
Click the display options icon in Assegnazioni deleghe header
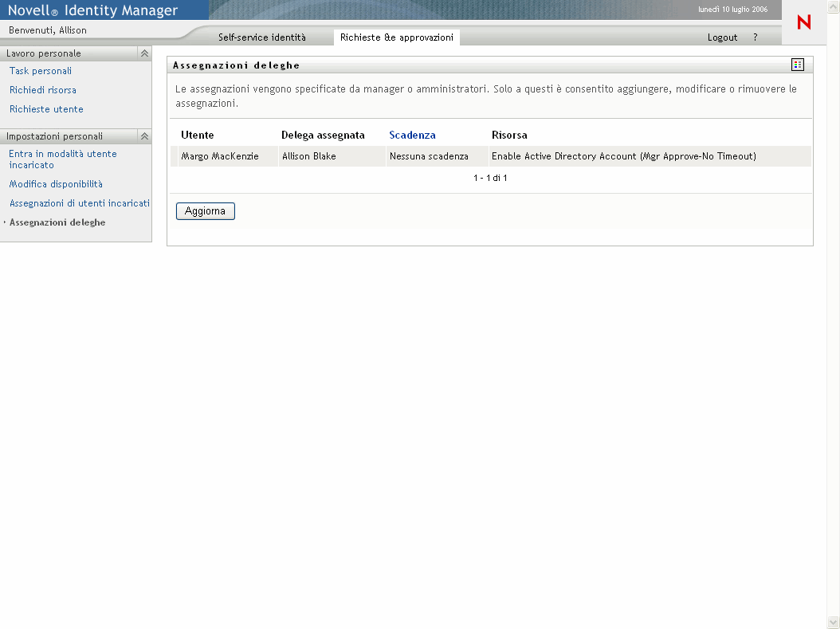[797, 65]
